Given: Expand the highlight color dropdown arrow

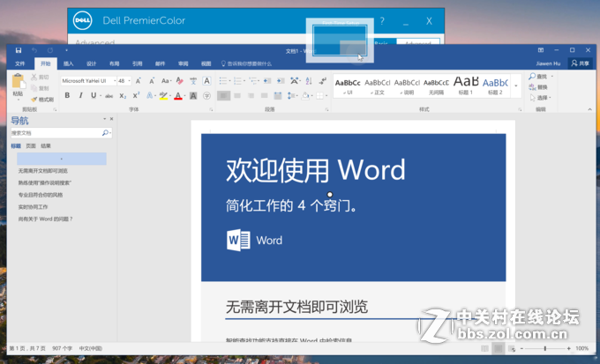Looking at the screenshot, I should coord(170,96).
